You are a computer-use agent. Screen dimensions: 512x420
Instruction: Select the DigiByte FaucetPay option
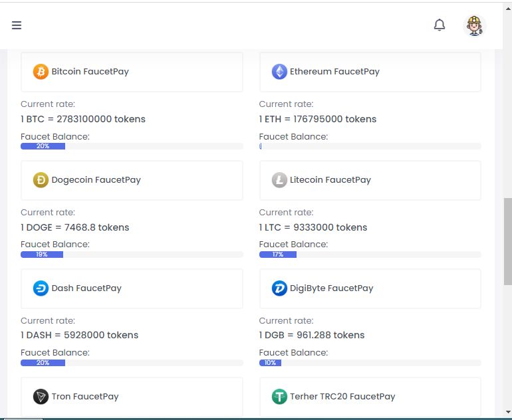[370, 288]
